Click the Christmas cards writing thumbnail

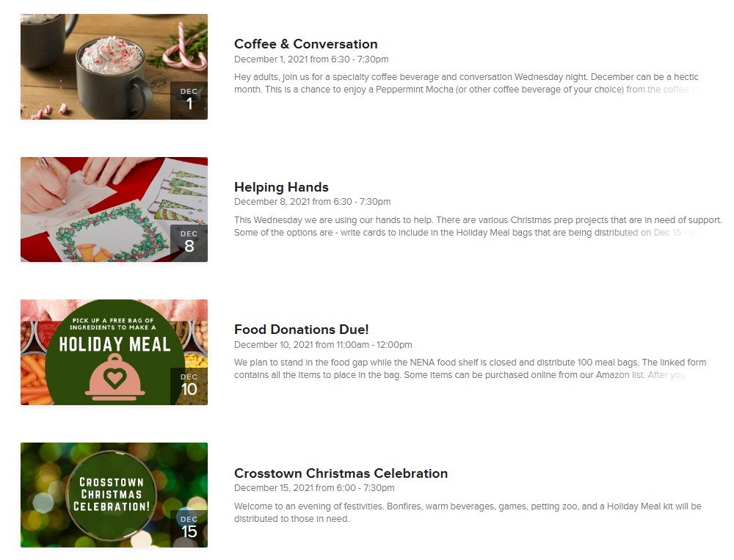point(114,209)
